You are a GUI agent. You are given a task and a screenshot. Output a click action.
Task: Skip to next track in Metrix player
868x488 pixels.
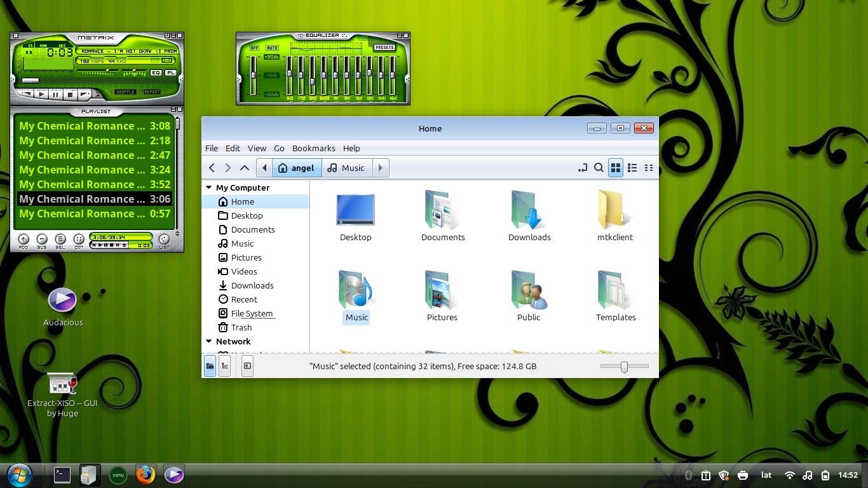84,95
